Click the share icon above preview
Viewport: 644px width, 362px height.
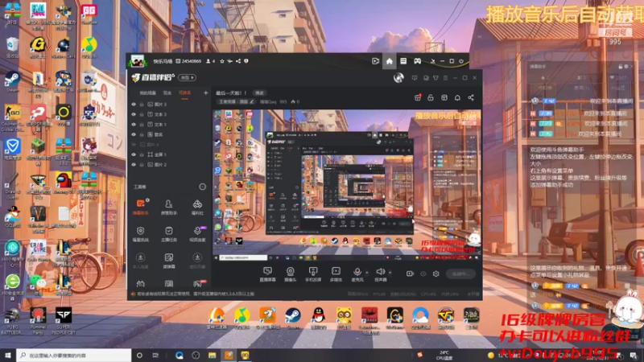[471, 97]
